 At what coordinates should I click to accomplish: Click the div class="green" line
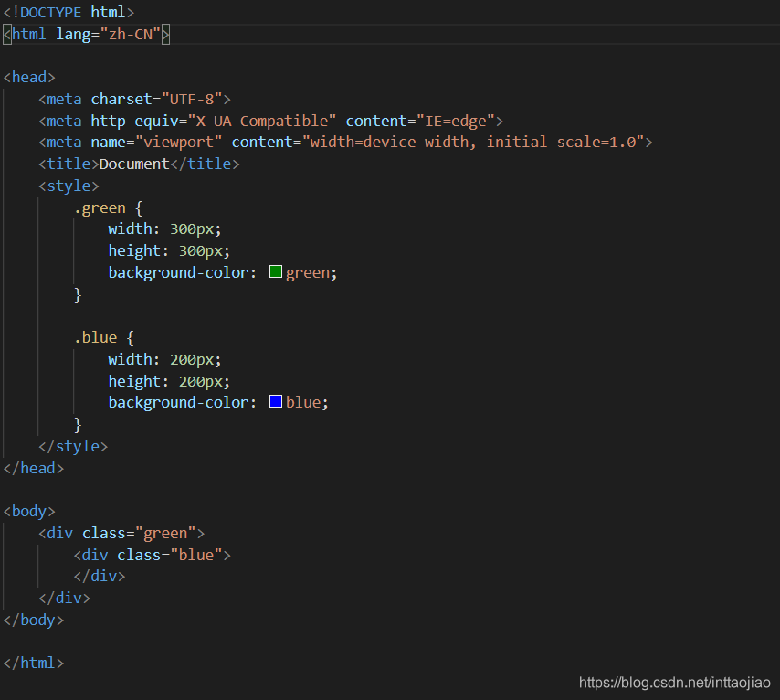pyautogui.click(x=121, y=533)
